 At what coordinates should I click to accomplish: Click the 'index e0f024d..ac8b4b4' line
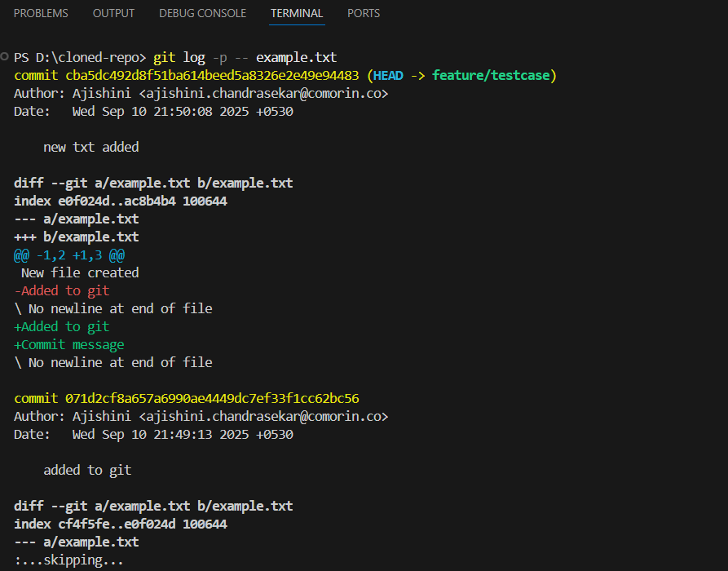[x=121, y=201]
